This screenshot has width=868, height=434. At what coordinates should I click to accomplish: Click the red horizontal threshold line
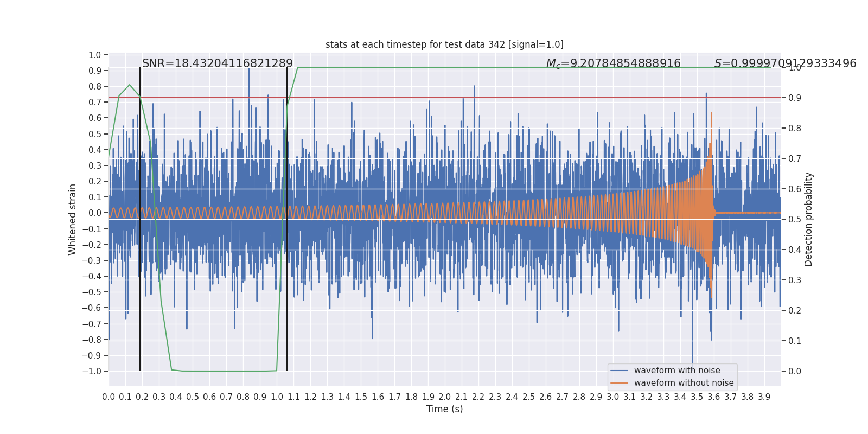444,98
